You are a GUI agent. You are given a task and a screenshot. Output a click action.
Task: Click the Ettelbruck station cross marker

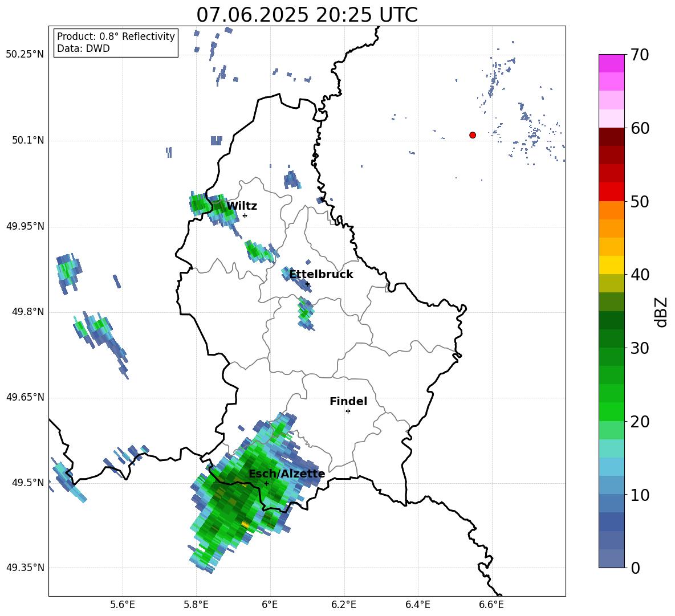point(307,284)
